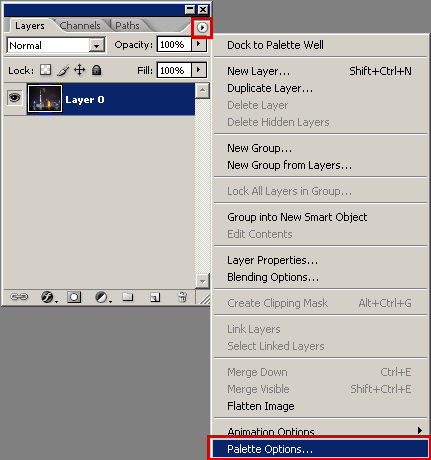Toggle lock transparent pixels

(46, 70)
